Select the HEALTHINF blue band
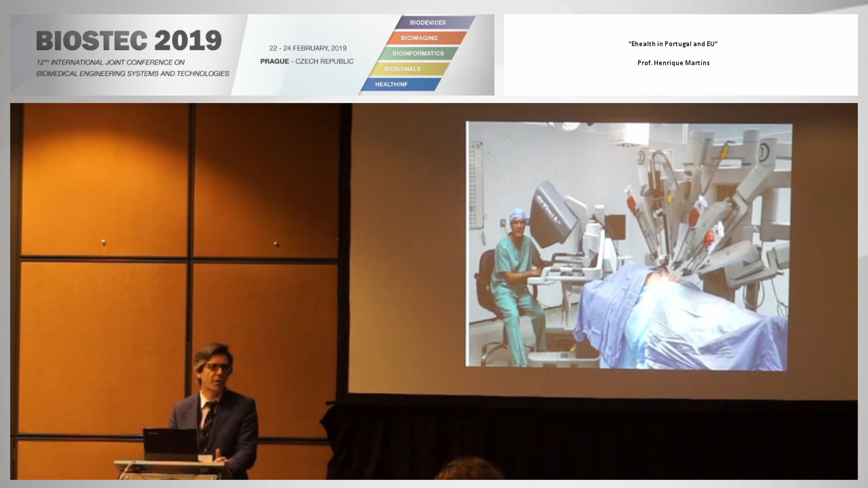The height and width of the screenshot is (488, 868). 391,85
